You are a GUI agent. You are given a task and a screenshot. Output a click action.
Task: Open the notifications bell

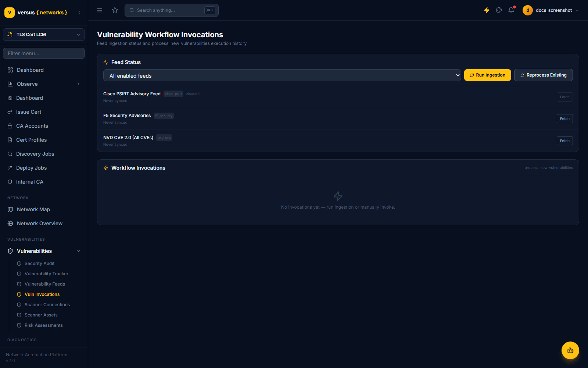511,10
